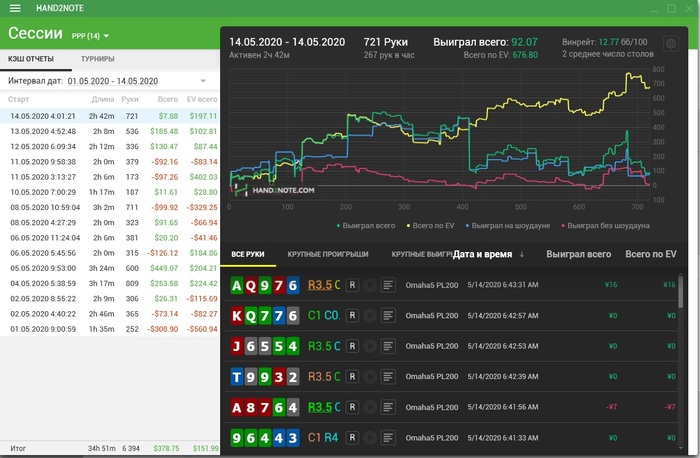The height and width of the screenshot is (458, 700).
Task: Click play button for 96443 hand
Action: tap(370, 437)
